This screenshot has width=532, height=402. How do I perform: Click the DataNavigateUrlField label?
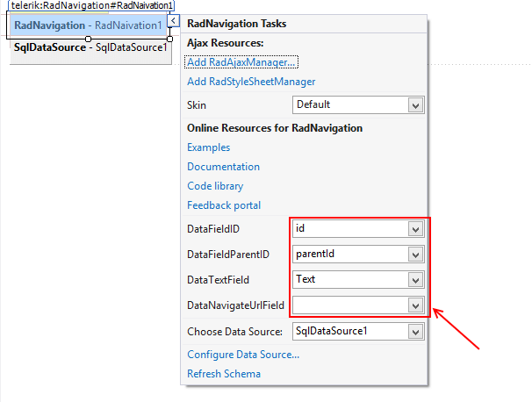pyautogui.click(x=235, y=305)
